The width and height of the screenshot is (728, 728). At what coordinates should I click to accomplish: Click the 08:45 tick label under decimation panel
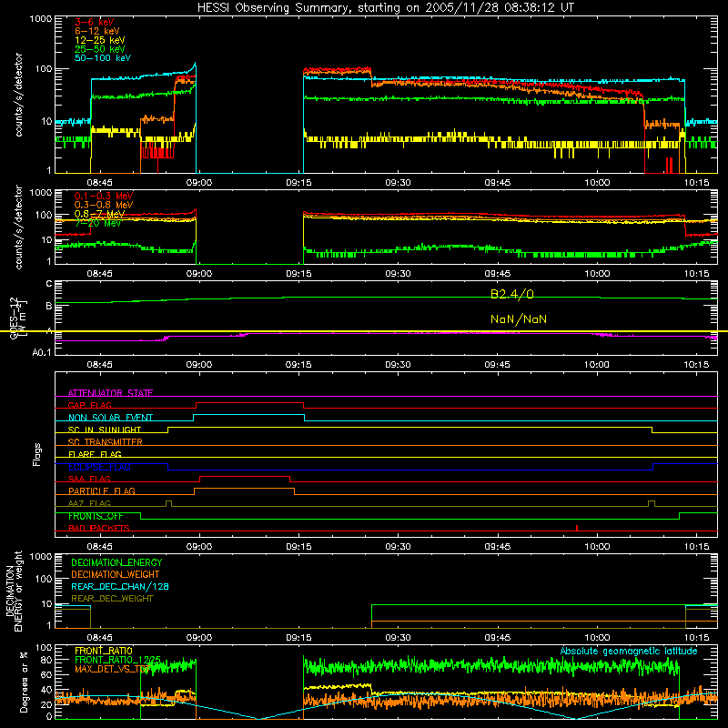[99, 638]
